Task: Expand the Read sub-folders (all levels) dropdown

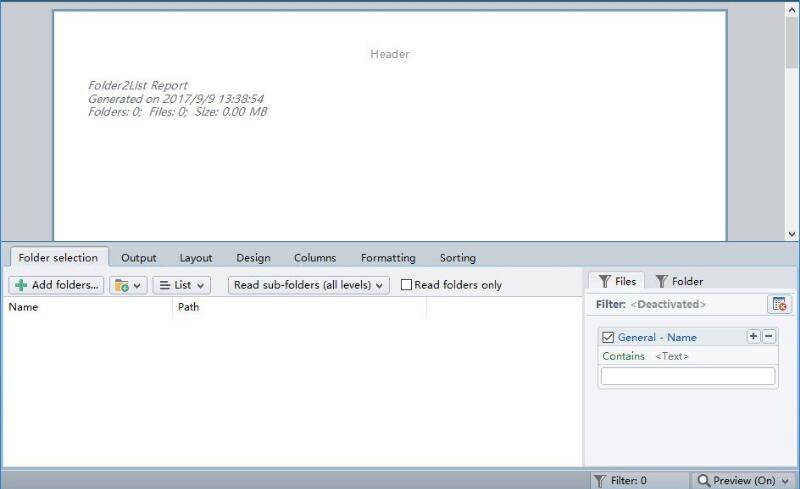Action: 309,285
